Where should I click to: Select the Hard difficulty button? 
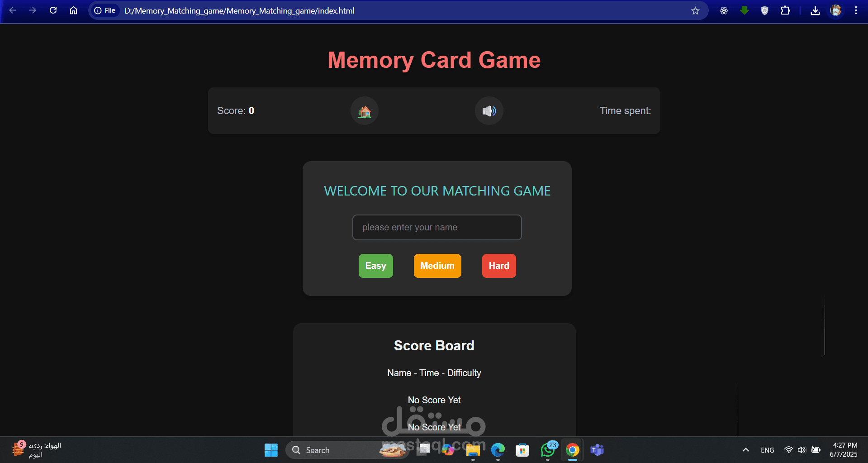click(x=499, y=266)
